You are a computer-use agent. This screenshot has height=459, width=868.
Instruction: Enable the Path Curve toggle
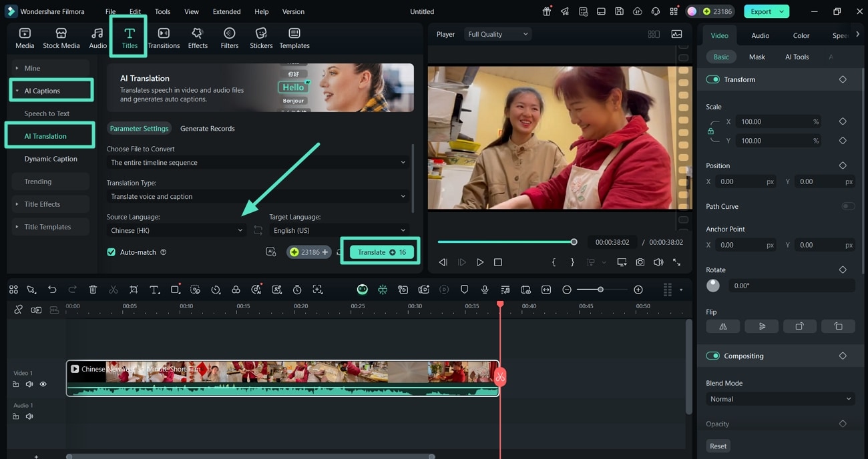[x=848, y=206]
